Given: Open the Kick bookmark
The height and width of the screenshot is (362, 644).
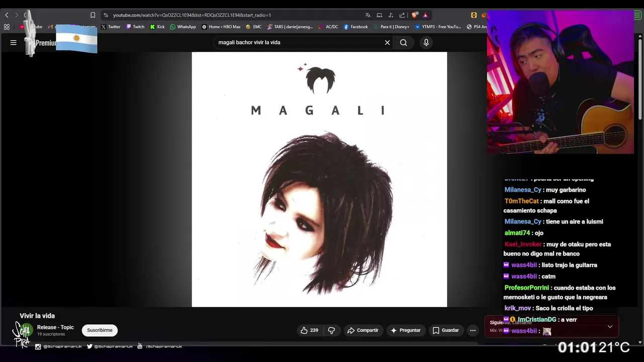Looking at the screenshot, I should point(157,27).
